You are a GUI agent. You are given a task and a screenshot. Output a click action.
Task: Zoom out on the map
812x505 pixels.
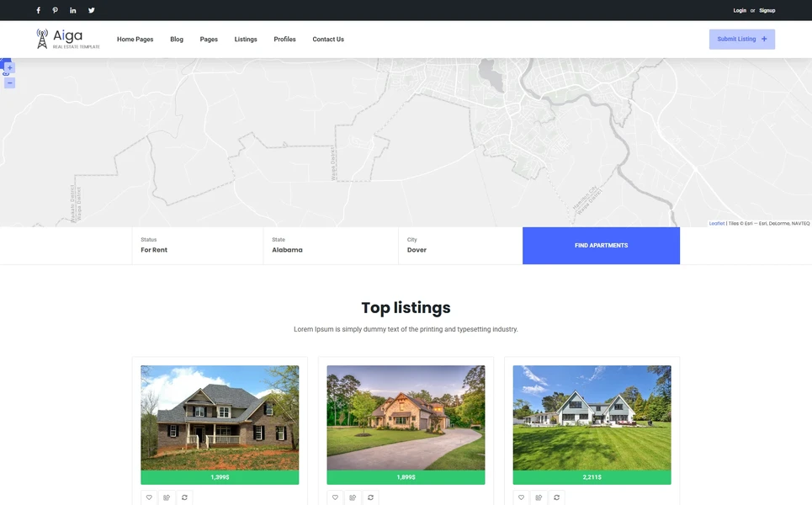tap(8, 82)
